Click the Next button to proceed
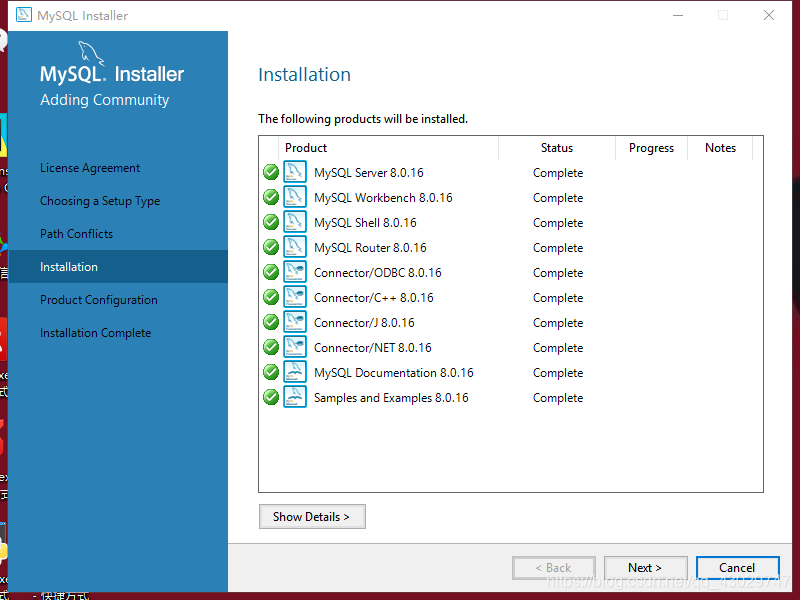This screenshot has height=600, width=800. [x=645, y=567]
